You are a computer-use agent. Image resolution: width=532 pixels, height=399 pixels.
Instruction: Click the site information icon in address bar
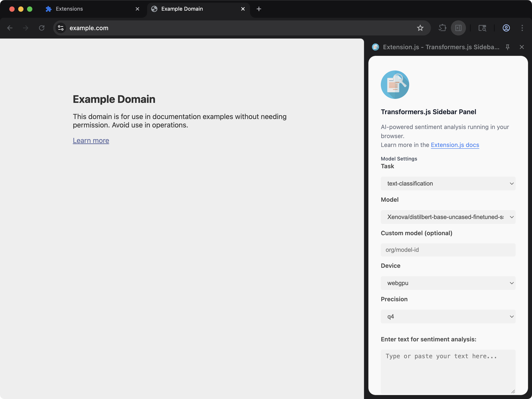click(61, 28)
